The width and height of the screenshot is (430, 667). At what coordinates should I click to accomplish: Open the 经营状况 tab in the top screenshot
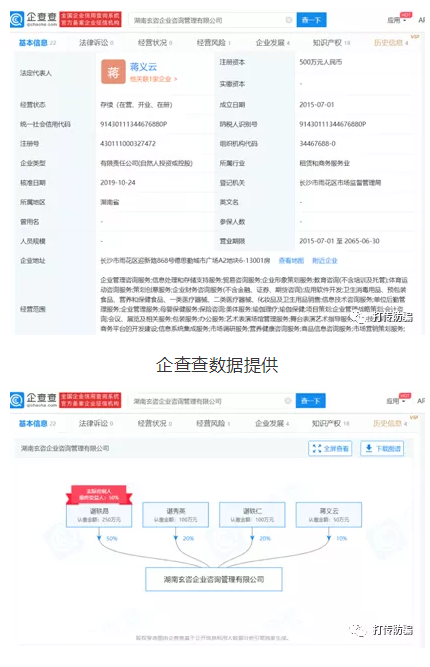[x=155, y=43]
